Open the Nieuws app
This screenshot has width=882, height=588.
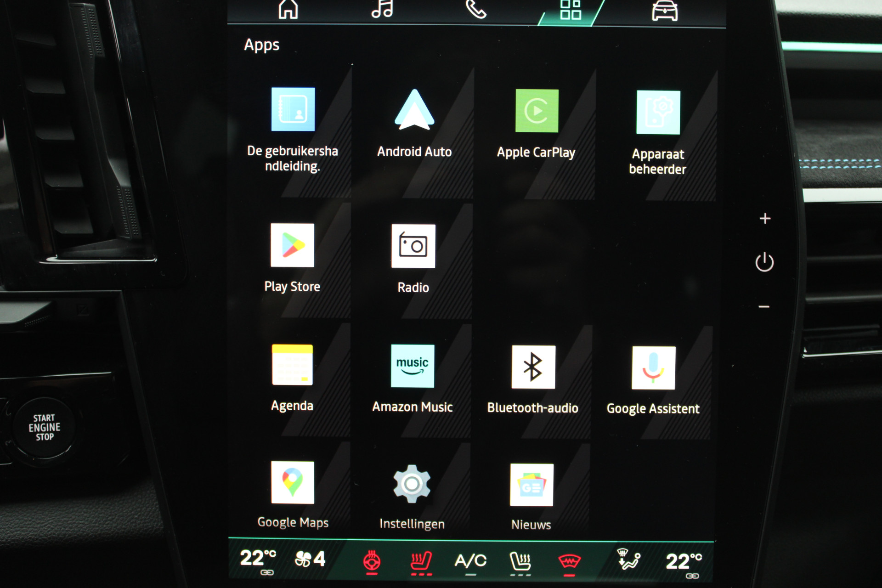[x=531, y=485]
